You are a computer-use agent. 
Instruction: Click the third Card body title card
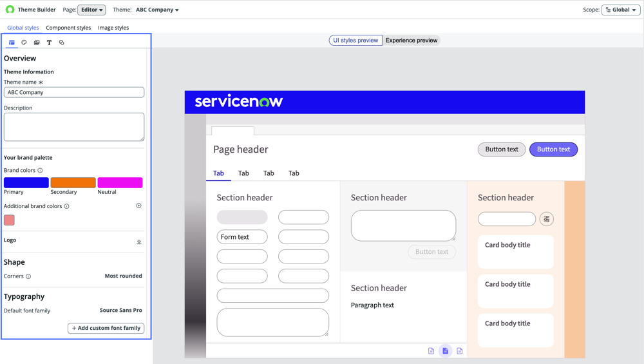coord(515,330)
